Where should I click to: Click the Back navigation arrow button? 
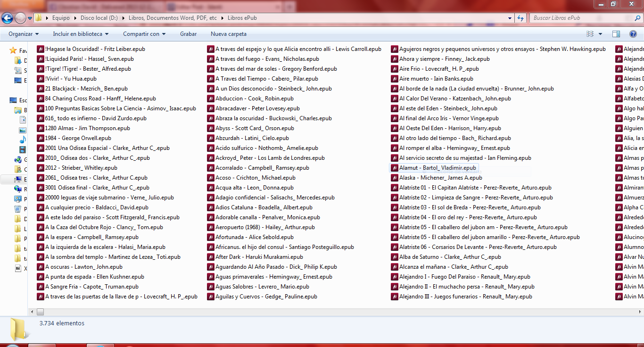point(7,18)
